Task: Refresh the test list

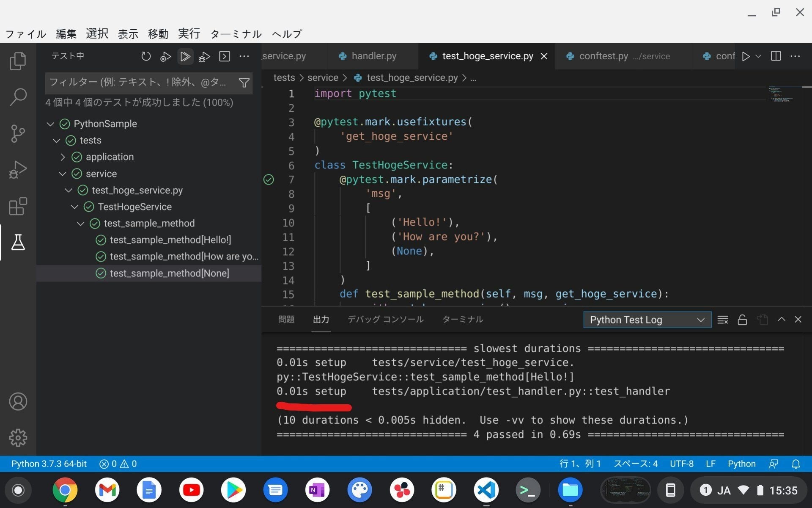Action: [145, 56]
